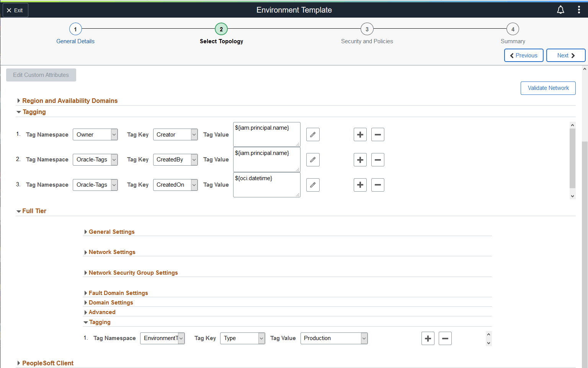Open CreatedOn tag key dropdown
The image size is (588, 368).
[175, 185]
